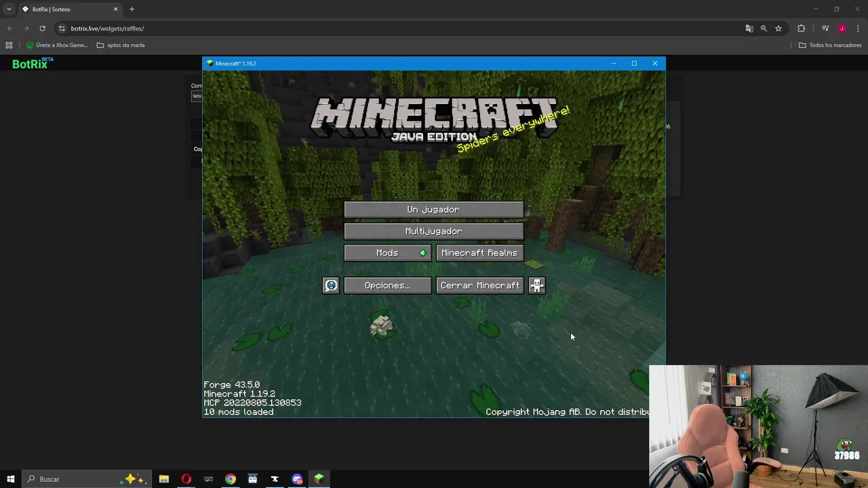
Task: Open Chrome tab search dropdown arrow
Action: pos(9,9)
